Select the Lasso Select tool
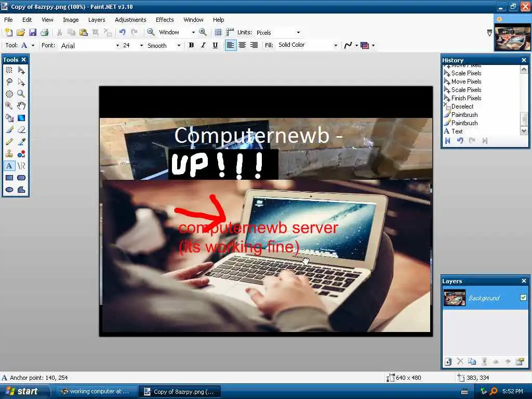Screen dimensions: 532x399 pyautogui.click(x=9, y=82)
